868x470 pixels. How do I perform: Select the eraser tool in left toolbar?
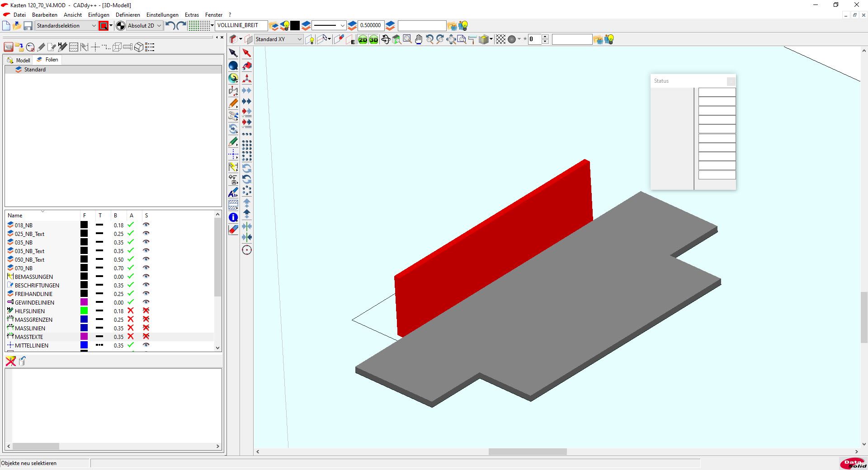pyautogui.click(x=233, y=230)
